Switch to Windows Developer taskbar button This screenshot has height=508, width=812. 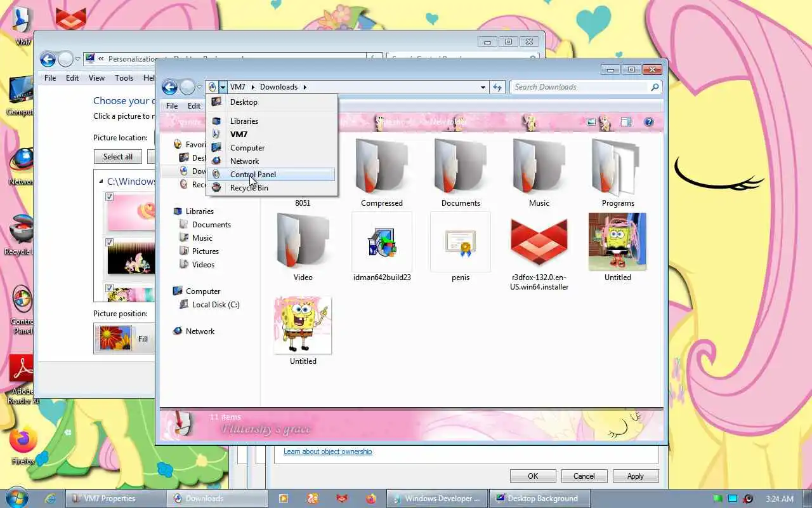tap(437, 498)
